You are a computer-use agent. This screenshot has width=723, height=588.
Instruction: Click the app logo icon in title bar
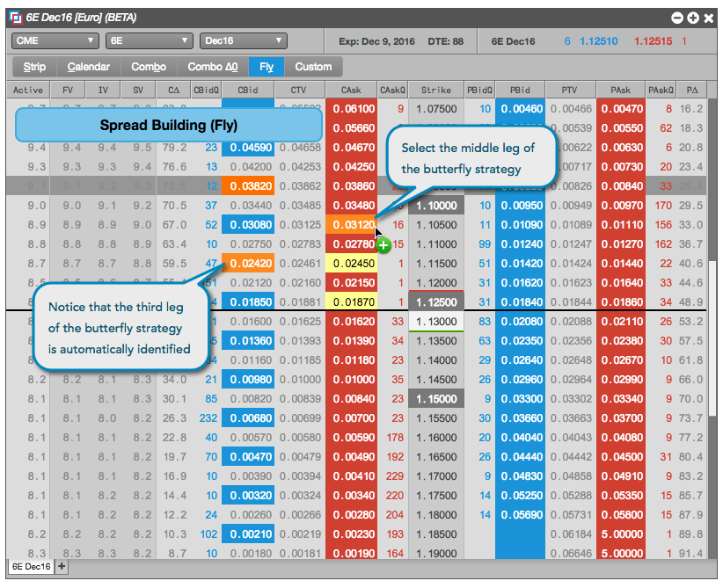point(16,18)
